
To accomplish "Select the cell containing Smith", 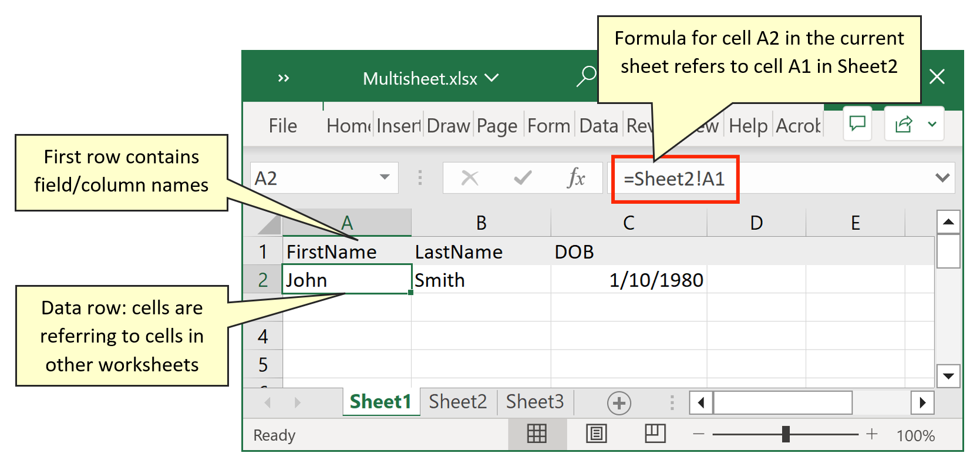I will [x=481, y=280].
